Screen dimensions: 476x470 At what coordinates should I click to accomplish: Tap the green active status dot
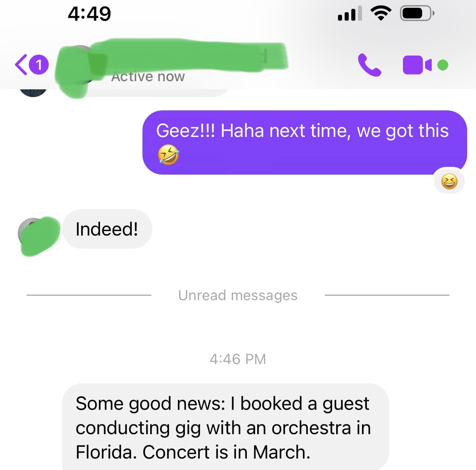coord(442,65)
